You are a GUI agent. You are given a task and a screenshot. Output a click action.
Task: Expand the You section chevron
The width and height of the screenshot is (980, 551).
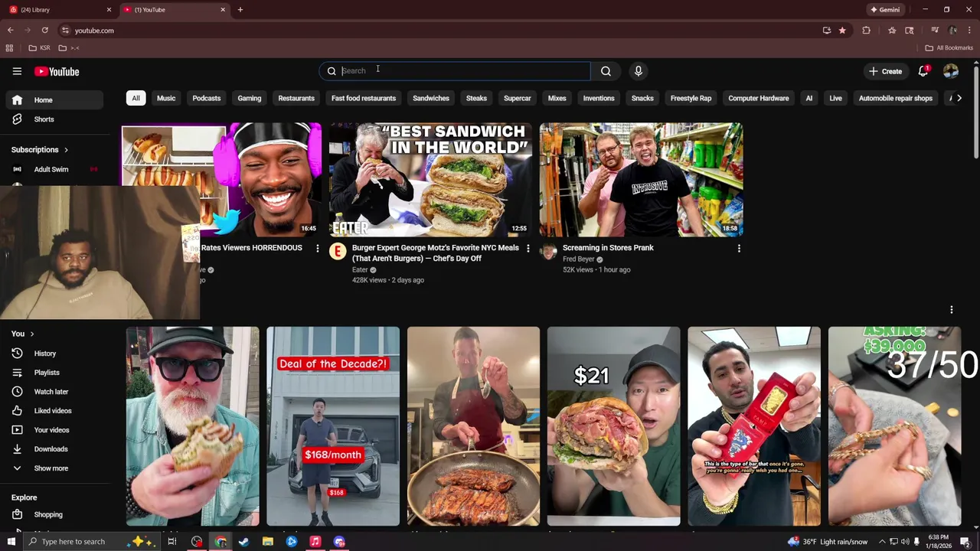click(31, 334)
